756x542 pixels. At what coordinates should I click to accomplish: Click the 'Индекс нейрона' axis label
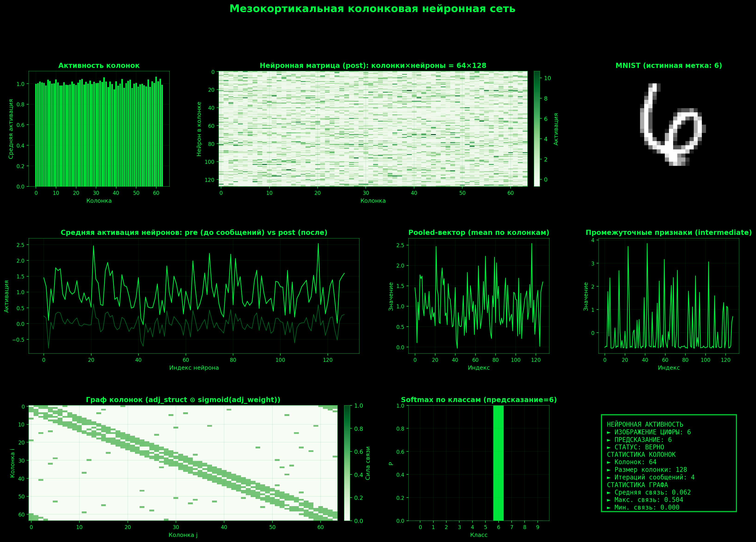194,368
